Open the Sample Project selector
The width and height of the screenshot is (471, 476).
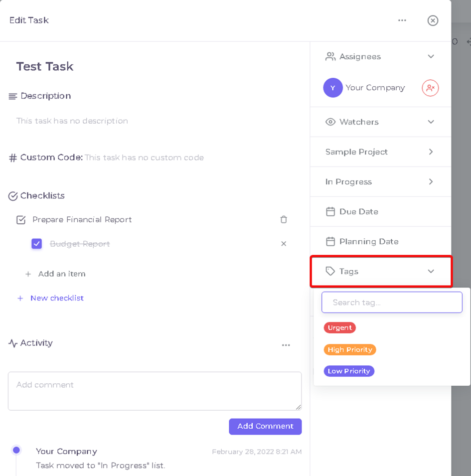(381, 152)
